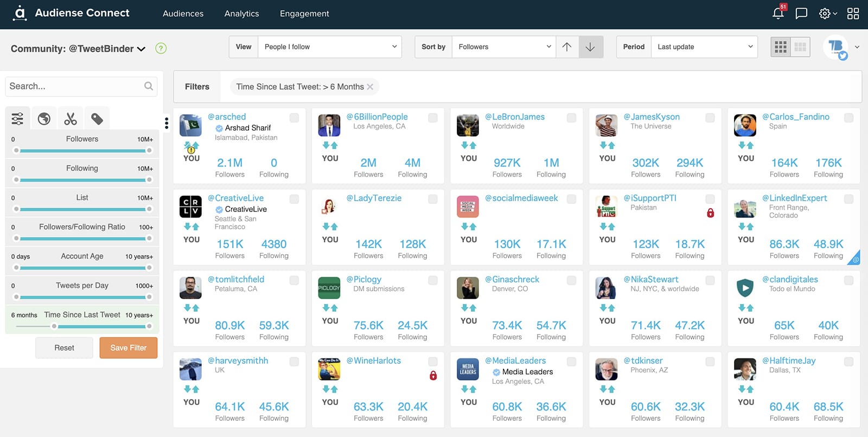The width and height of the screenshot is (868, 437).
Task: Expand the account avatar dropdown arrow
Action: (857, 47)
